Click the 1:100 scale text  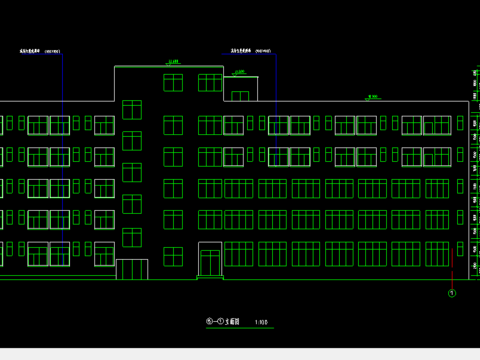coord(261,322)
